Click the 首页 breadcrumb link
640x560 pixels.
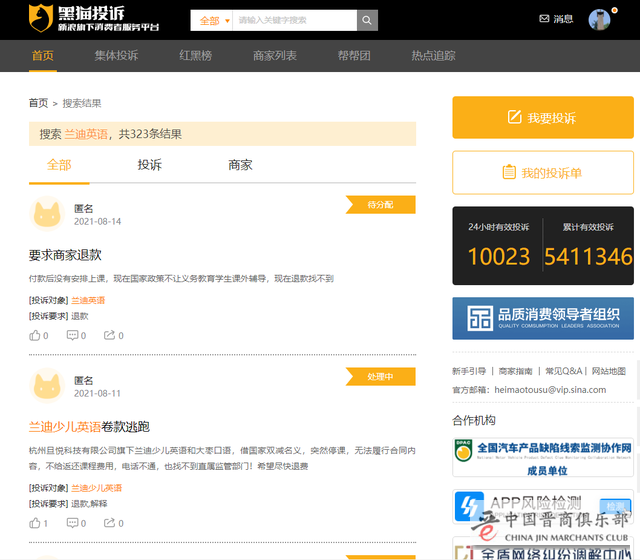[x=38, y=103]
